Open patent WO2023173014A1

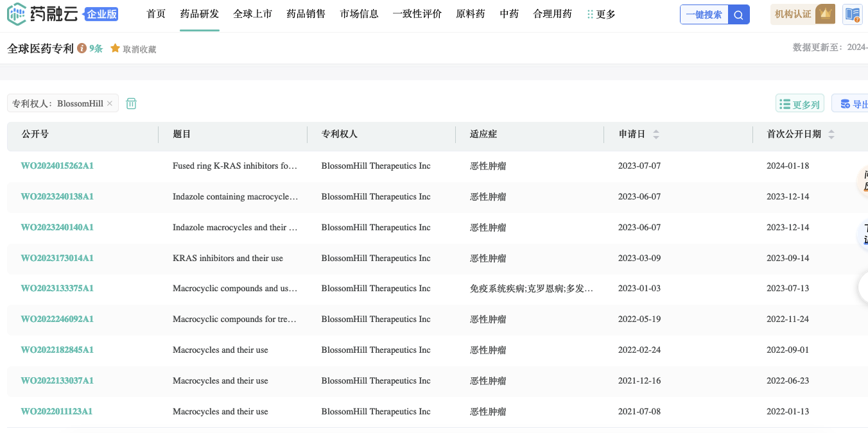coord(57,258)
